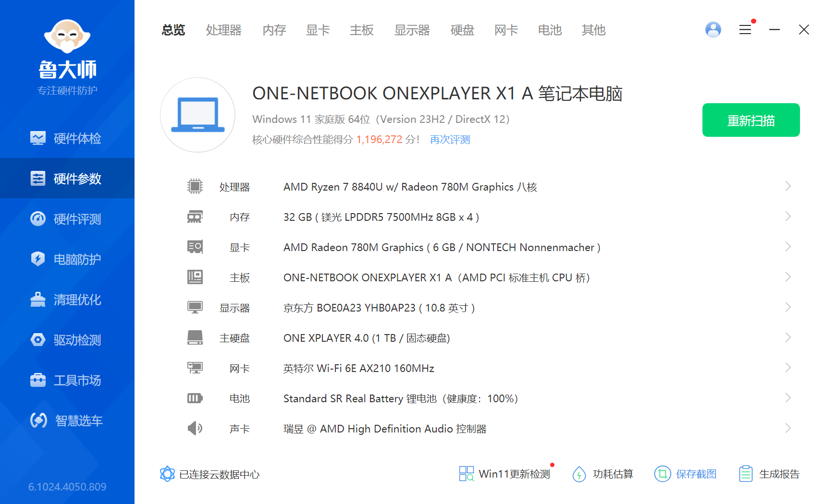
Task: Switch to the 总览 tab
Action: [x=173, y=30]
